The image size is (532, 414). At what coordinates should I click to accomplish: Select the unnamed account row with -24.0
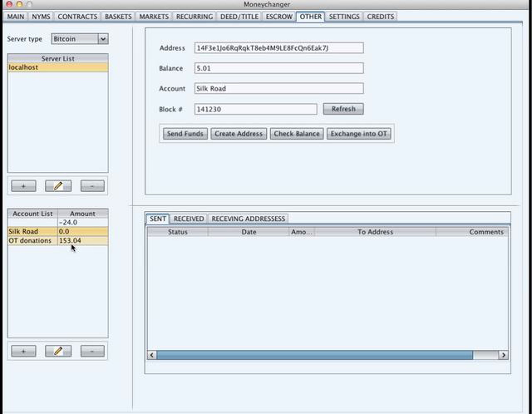coord(58,222)
